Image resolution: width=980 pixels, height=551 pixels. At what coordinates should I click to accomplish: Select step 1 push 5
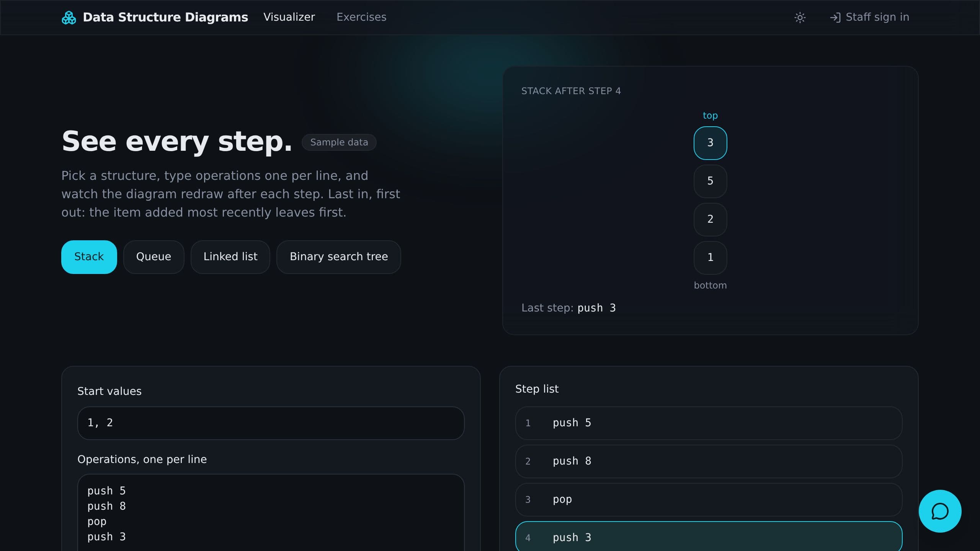709,423
